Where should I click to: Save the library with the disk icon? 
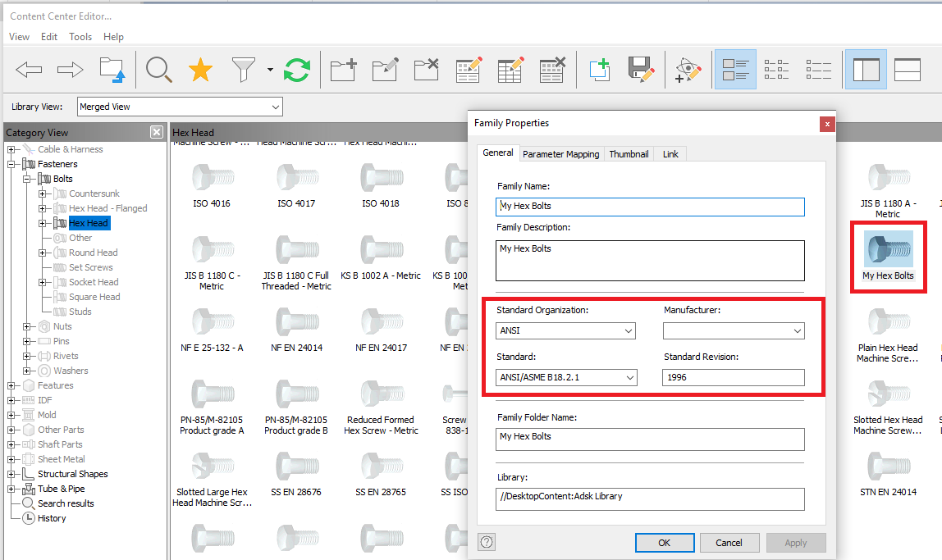642,69
